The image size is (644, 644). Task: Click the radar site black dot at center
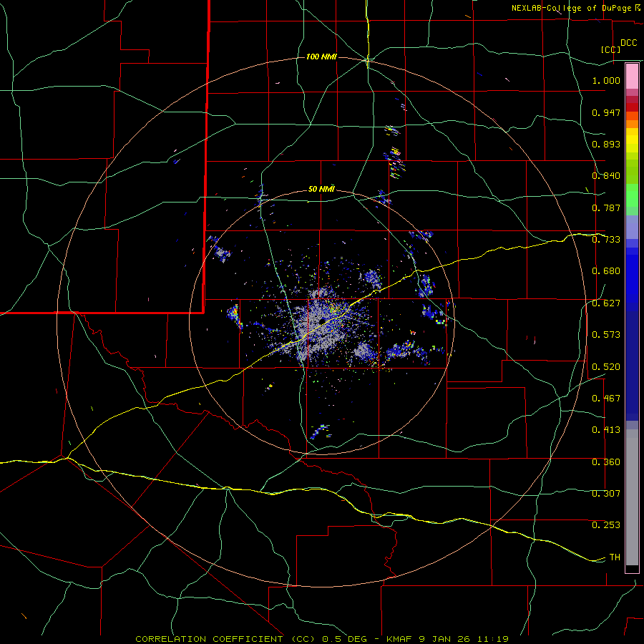coord(323,321)
